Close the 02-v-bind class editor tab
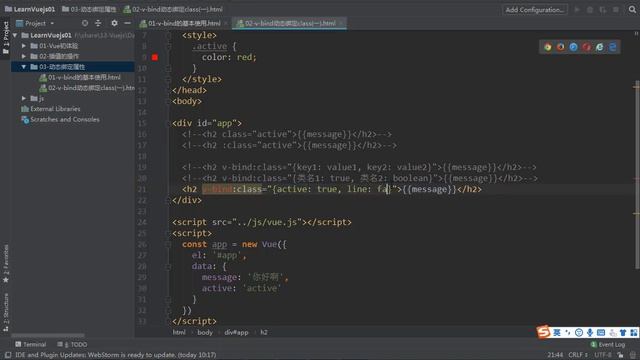Screen dimensions: 640x360 341,23
